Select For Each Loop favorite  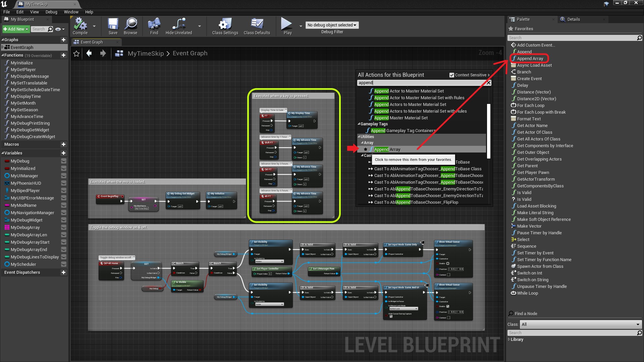coord(530,105)
